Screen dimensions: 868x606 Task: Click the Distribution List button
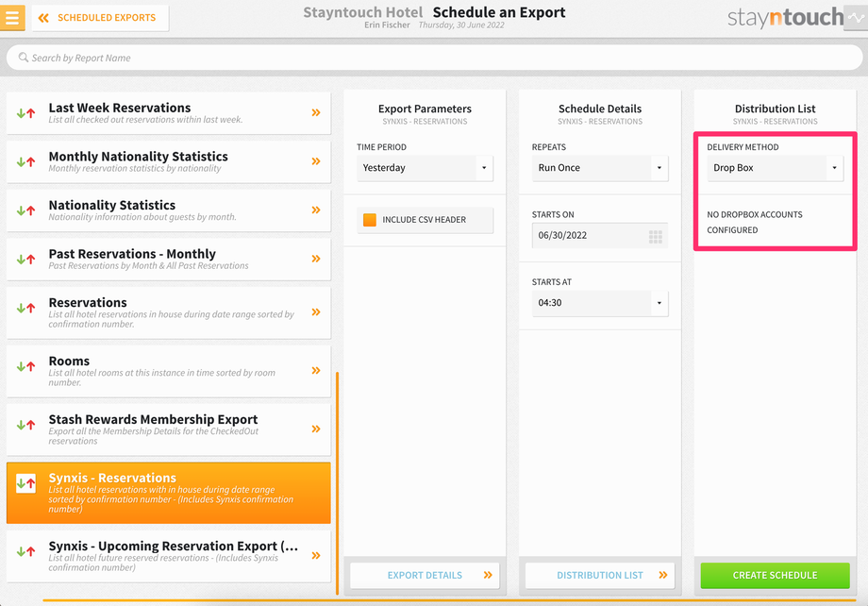[x=600, y=576]
